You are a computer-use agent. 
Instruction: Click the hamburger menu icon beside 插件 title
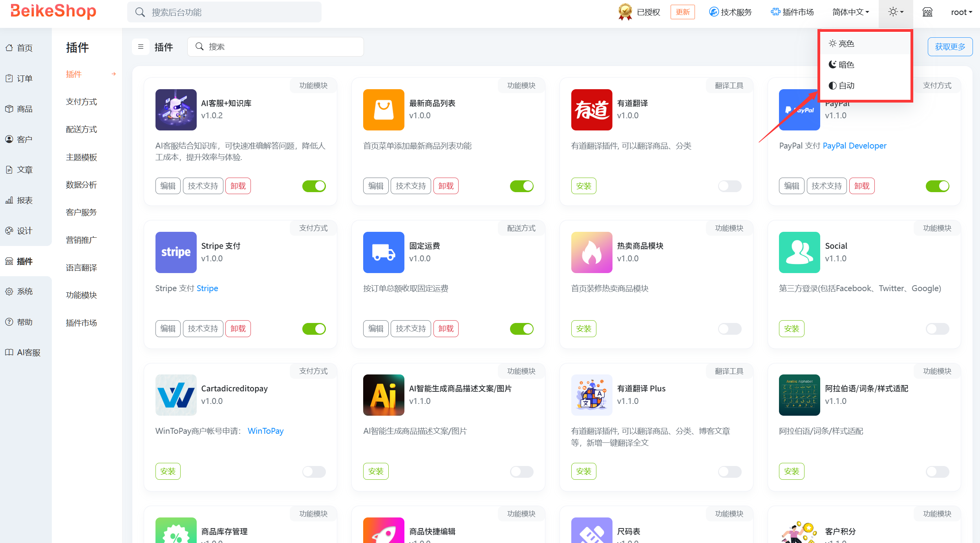pos(141,47)
